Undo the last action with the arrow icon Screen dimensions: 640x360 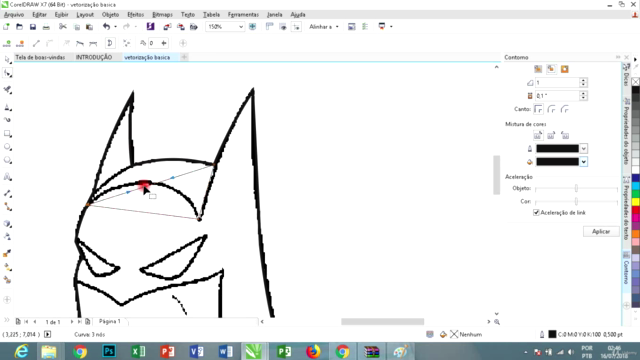click(x=106, y=27)
